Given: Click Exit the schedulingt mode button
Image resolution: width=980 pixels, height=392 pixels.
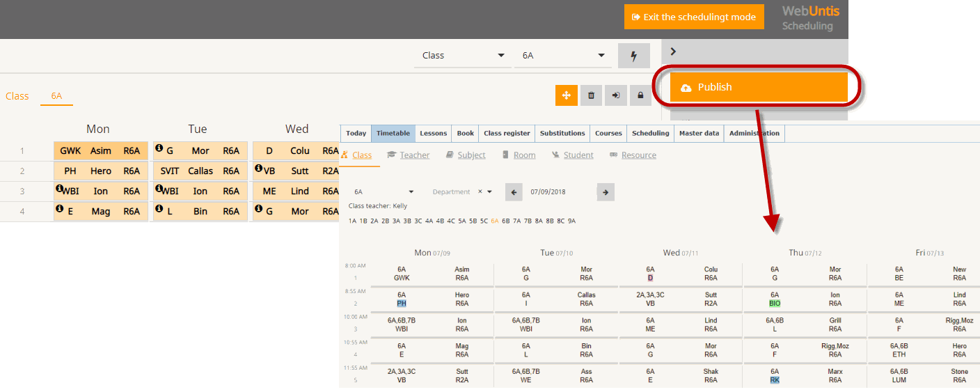Looking at the screenshot, I should click(694, 17).
